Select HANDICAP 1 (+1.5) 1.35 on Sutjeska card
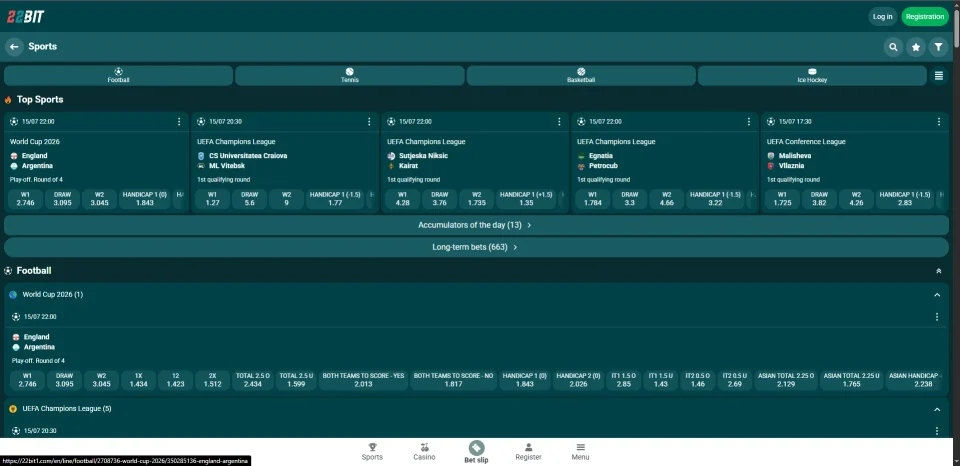960x466 pixels. 526,199
